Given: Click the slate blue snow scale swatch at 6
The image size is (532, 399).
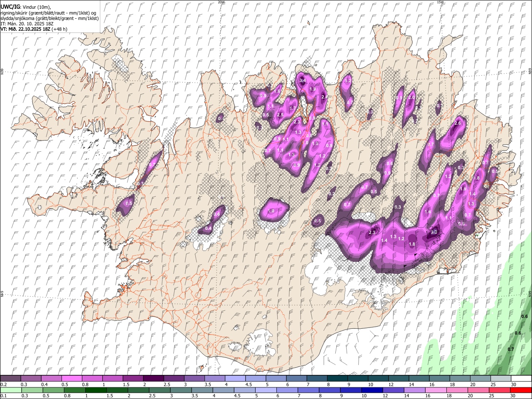Looking at the screenshot, I should (296, 378).
